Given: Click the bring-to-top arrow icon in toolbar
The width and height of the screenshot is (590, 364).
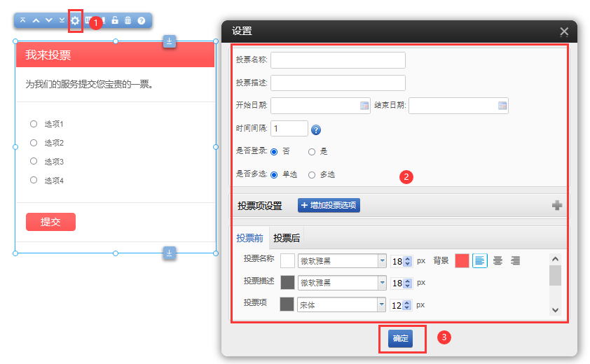Looking at the screenshot, I should (x=23, y=20).
